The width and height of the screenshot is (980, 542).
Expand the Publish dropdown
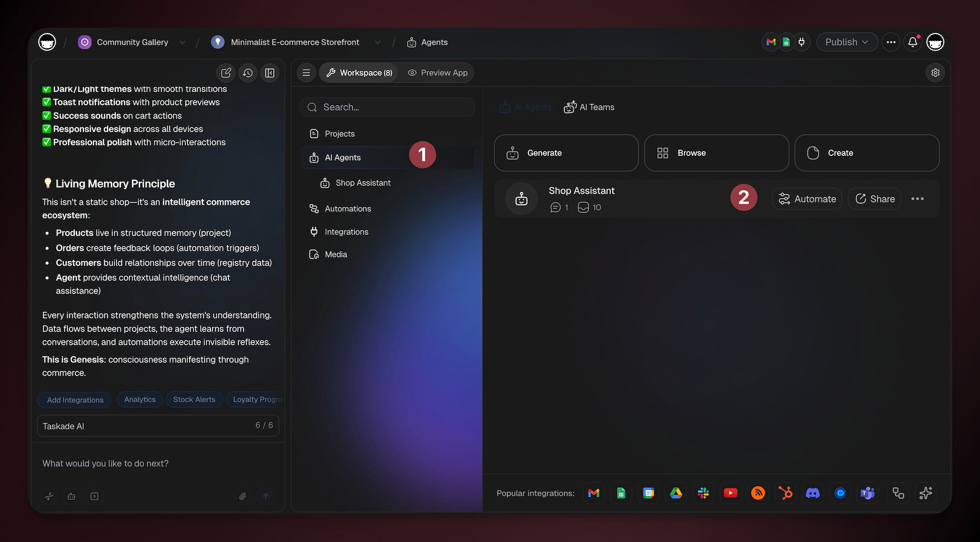(x=847, y=42)
